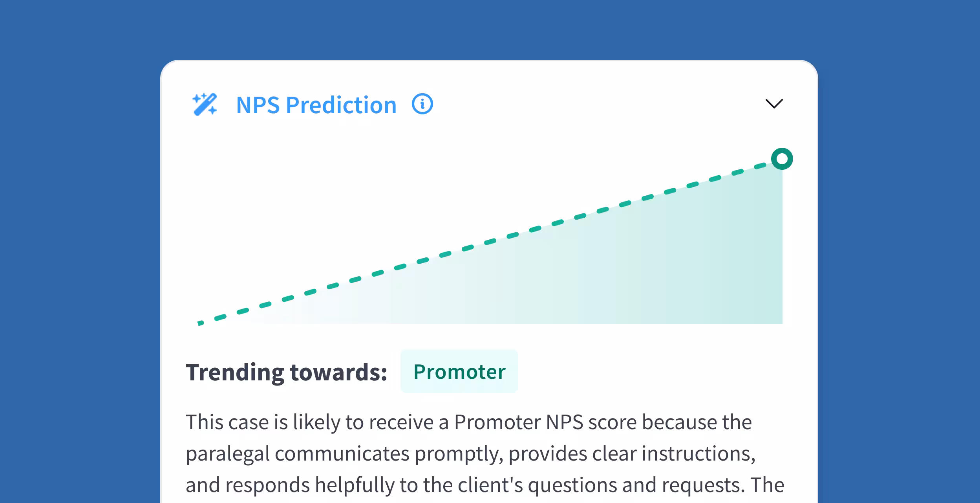Select the Promoter label pill

click(459, 372)
